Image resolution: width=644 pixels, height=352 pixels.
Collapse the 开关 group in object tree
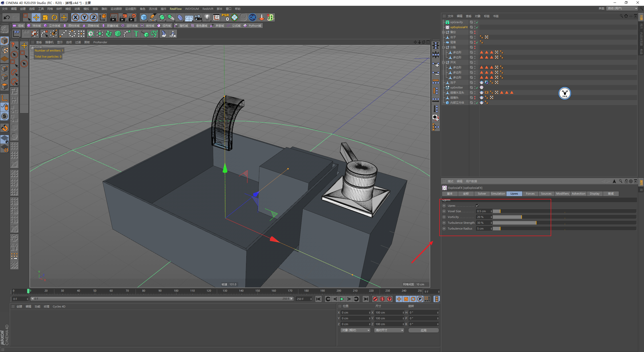tap(444, 62)
